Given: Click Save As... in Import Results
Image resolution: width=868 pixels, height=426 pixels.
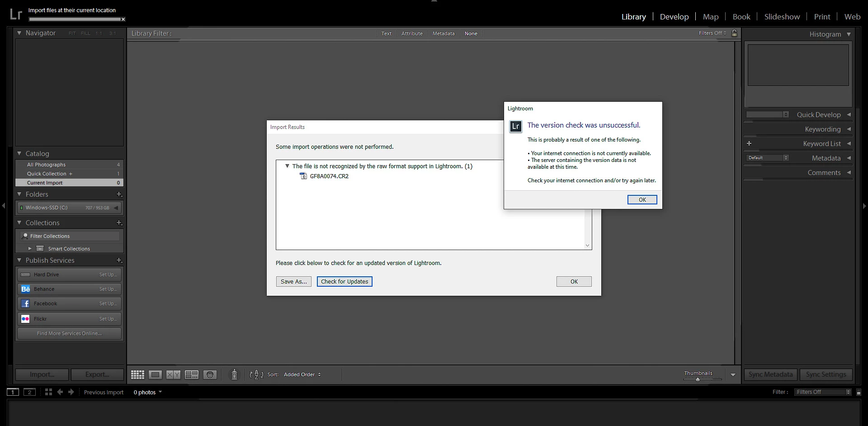Looking at the screenshot, I should pos(293,281).
